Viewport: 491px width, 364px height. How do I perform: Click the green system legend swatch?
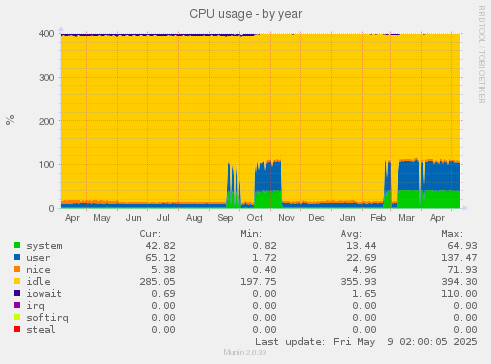(x=17, y=245)
